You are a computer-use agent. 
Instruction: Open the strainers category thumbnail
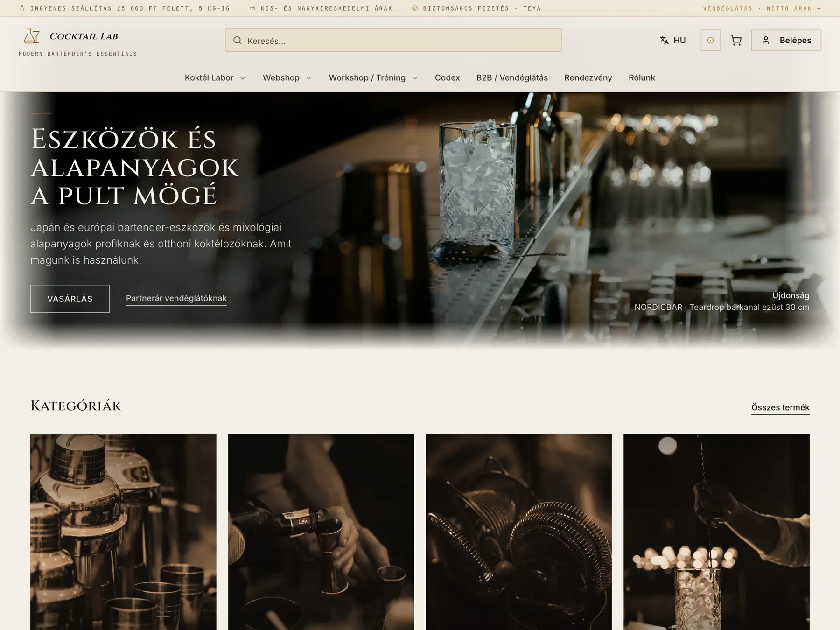pyautogui.click(x=518, y=532)
